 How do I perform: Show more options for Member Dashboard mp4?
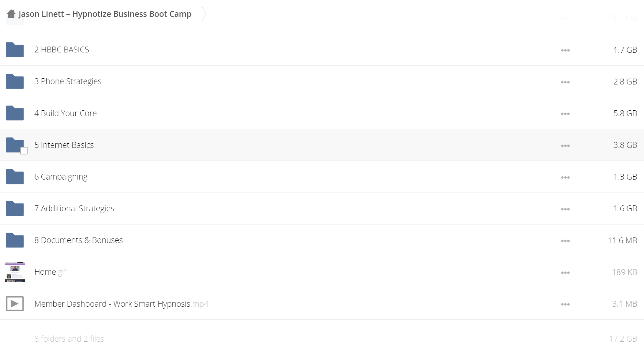point(565,304)
